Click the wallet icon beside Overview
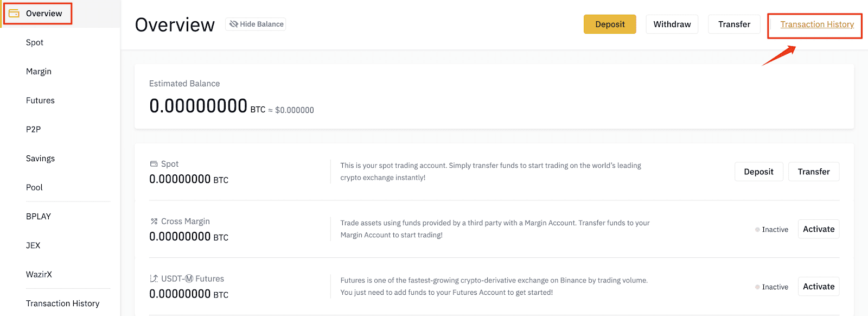The height and width of the screenshot is (316, 868). 14,13
